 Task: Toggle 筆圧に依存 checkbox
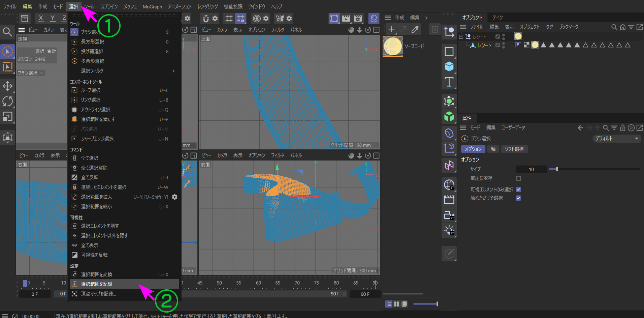pos(518,178)
